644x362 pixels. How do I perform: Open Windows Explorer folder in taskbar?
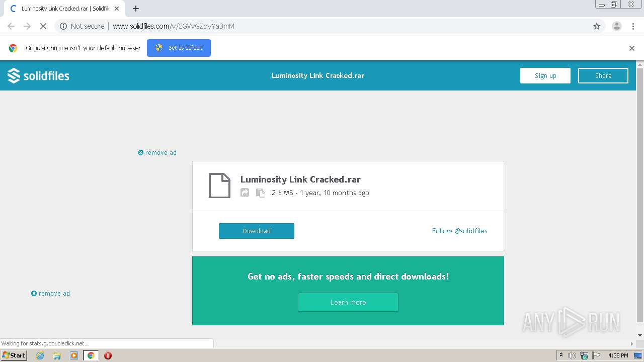pos(57,355)
